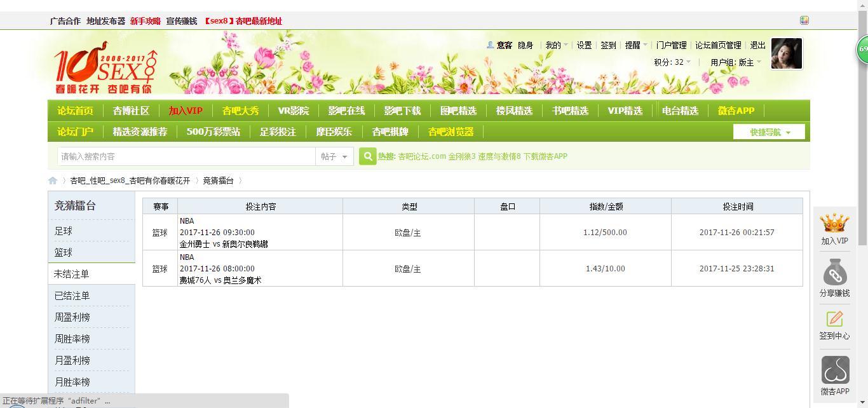The width and height of the screenshot is (868, 408).
Task: Open the user avatar thumbnail
Action: pyautogui.click(x=786, y=53)
